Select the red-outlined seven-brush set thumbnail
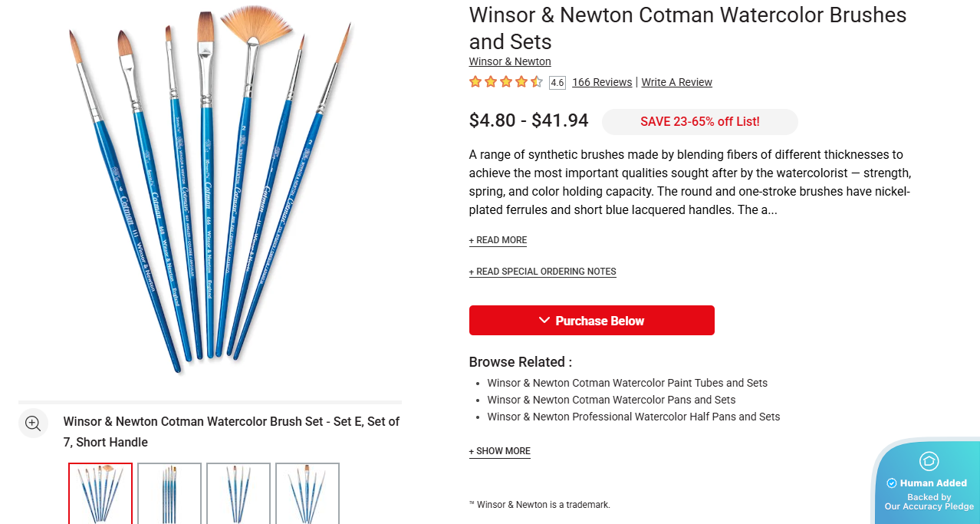Viewport: 980px width, 524px height. click(x=100, y=493)
